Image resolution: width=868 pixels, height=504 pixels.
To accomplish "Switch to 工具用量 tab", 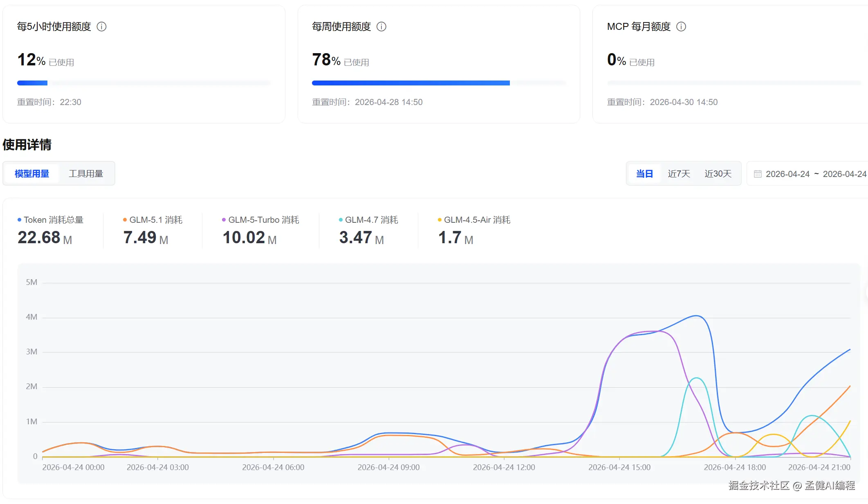I will pos(86,174).
